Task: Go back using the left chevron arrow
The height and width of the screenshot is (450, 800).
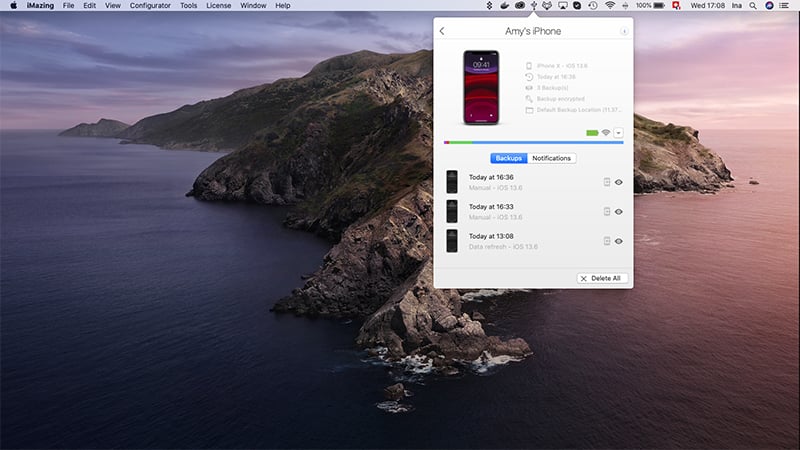Action: pos(442,31)
